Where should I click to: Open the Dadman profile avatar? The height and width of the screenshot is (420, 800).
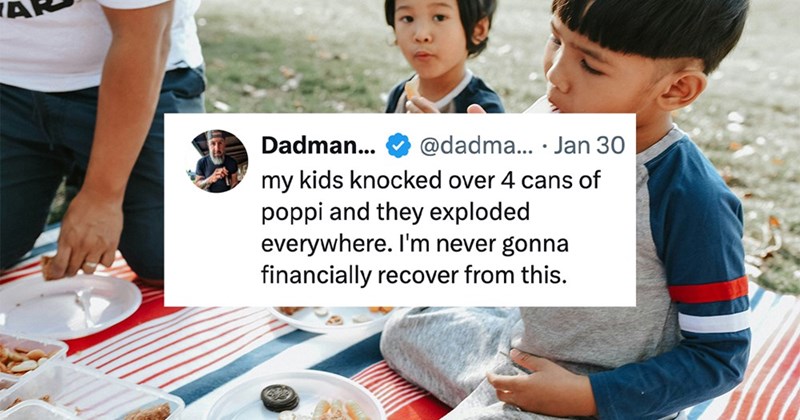click(x=219, y=161)
